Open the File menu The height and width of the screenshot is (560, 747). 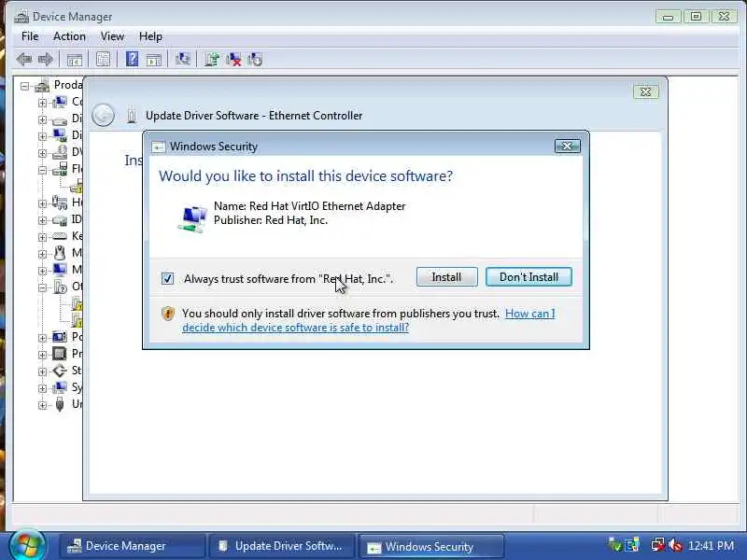click(30, 36)
